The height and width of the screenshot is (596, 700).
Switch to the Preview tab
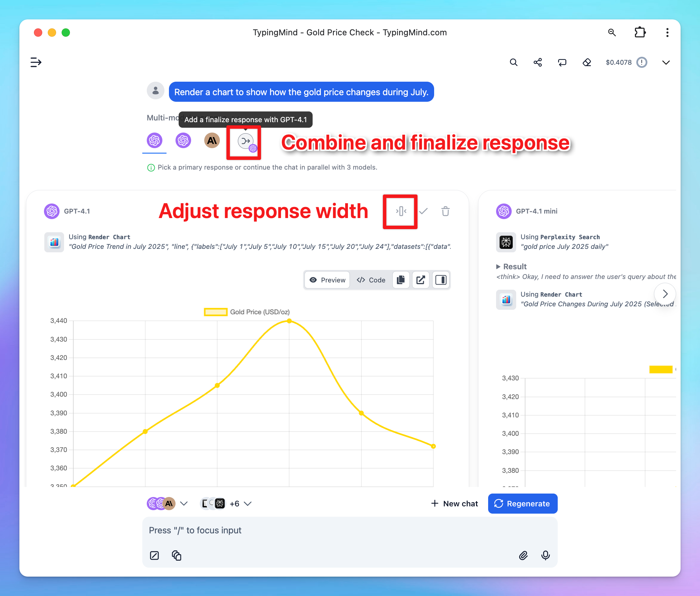click(327, 280)
